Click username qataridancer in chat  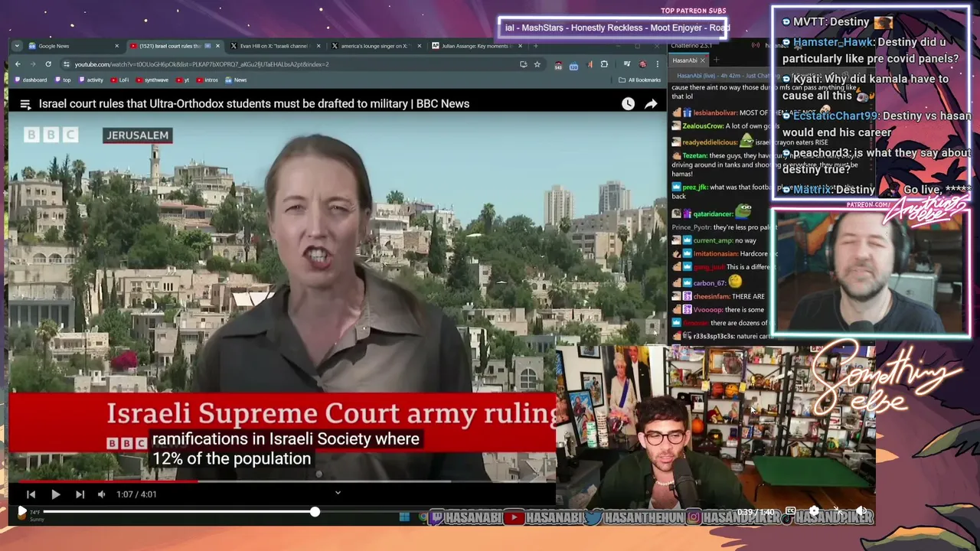[713, 214]
